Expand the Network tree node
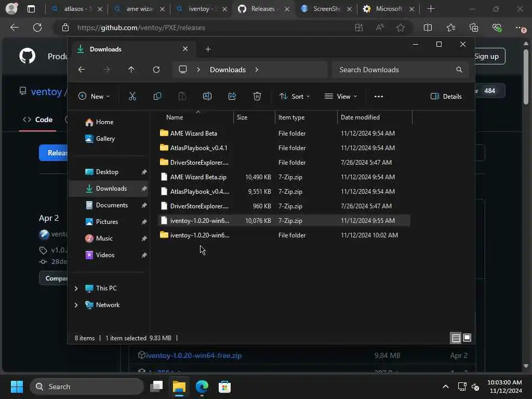This screenshot has width=532, height=399. tap(76, 305)
